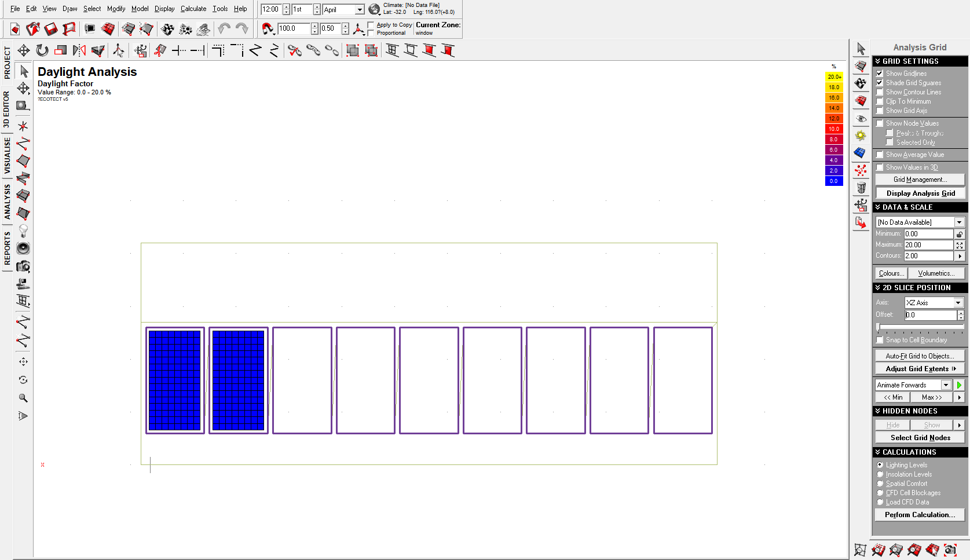970x560 pixels.
Task: Disable the Show Gridlines checkbox
Action: [x=880, y=74]
